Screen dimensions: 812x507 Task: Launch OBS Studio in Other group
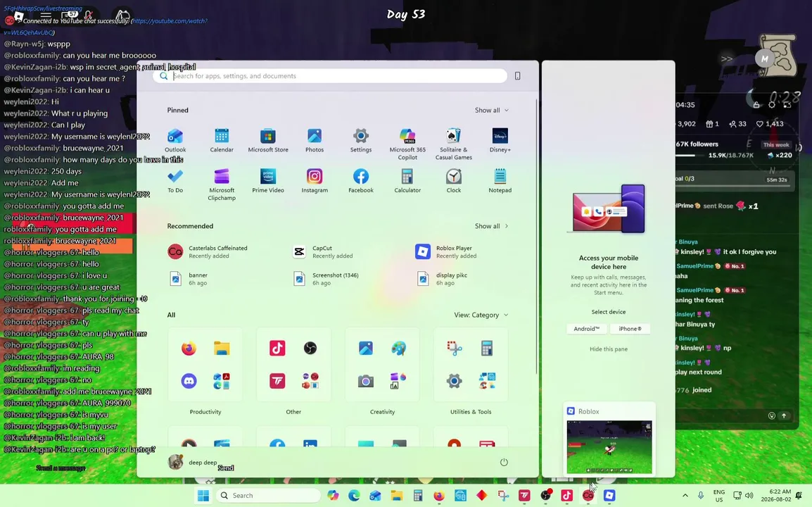pyautogui.click(x=310, y=348)
